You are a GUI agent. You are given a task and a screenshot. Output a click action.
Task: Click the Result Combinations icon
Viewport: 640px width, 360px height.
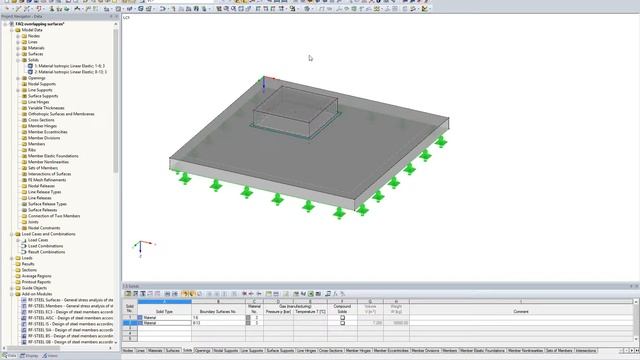pos(24,252)
